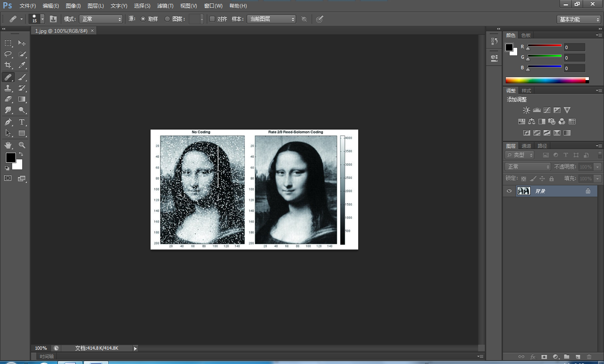The image size is (604, 364).
Task: Open the 模式 blend mode dropdown in options bar
Action: pos(102,19)
